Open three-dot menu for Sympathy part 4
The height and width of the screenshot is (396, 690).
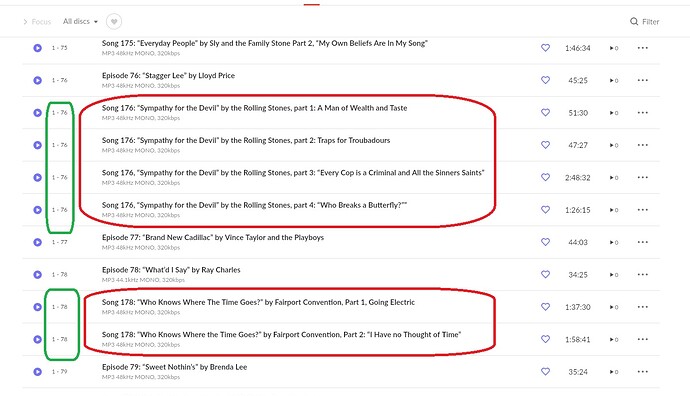point(642,209)
